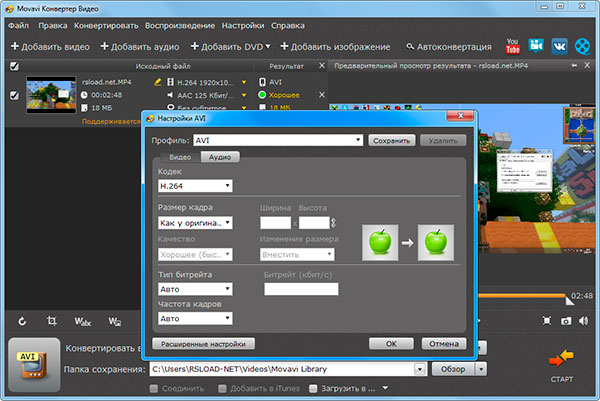Image resolution: width=600 pixels, height=401 pixels.
Task: Click Добавить изображение toolbar button
Action: tap(335, 47)
